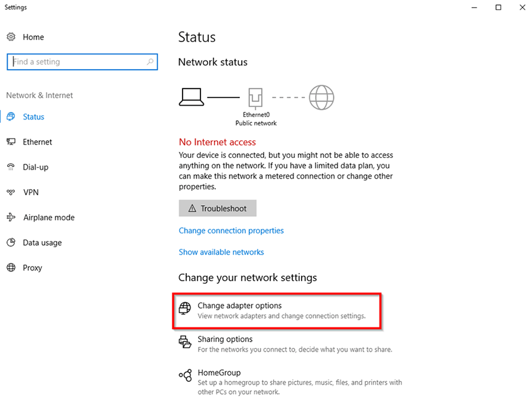Open Change connection properties link
Screen dimensions: 532x399
(231, 231)
